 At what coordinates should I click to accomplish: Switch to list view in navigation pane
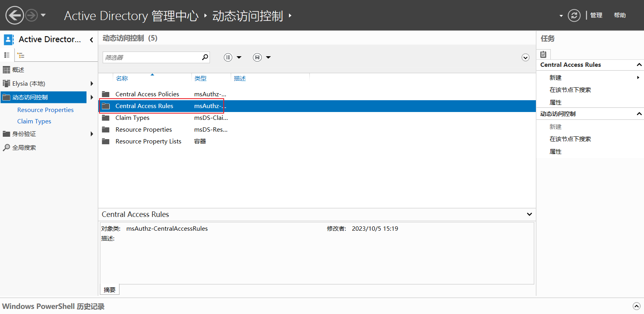click(7, 55)
